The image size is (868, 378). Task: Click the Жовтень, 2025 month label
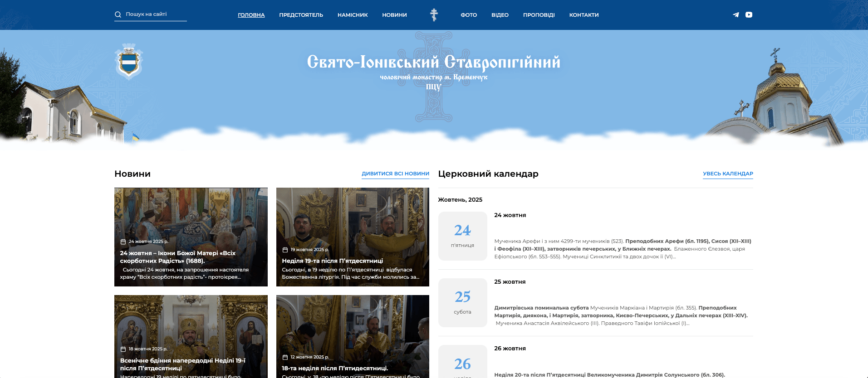tap(460, 200)
